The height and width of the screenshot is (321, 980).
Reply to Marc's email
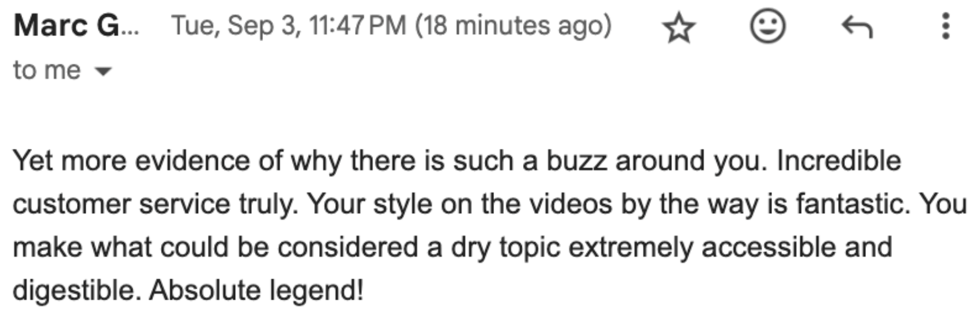[x=857, y=27]
